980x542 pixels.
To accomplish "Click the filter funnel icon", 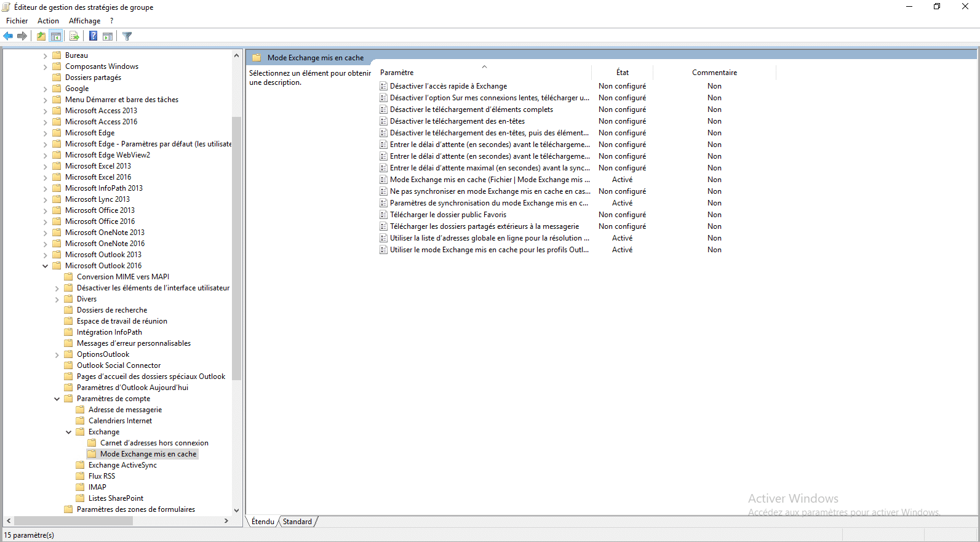I will click(127, 36).
